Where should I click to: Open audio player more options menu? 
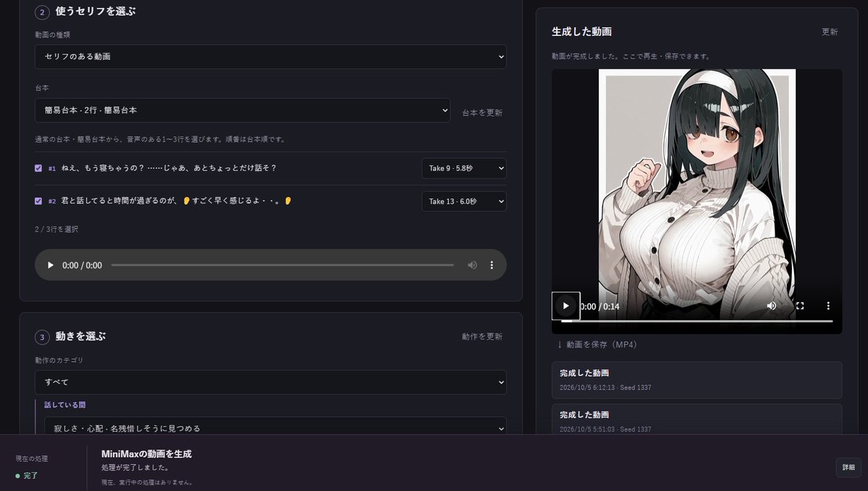tap(492, 265)
